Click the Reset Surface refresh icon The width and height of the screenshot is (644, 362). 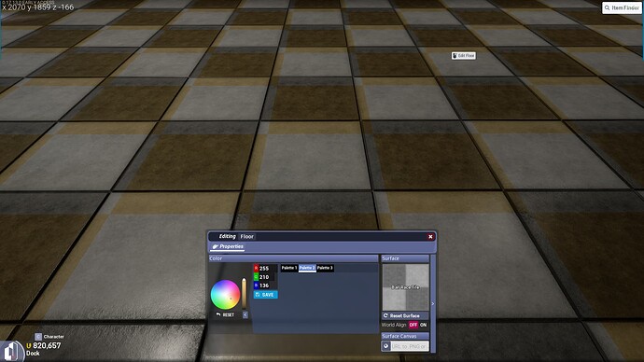(x=385, y=315)
